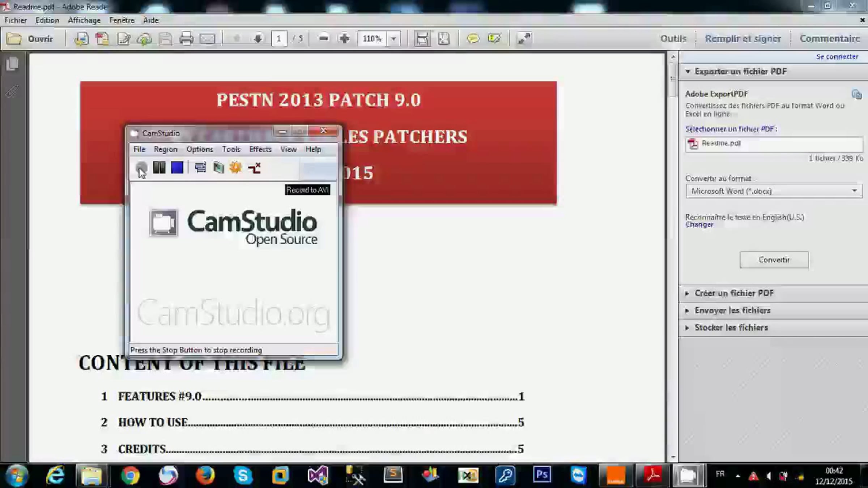Screen dimensions: 868x488
Task: Open the CamStudio View menu
Action: tap(289, 149)
